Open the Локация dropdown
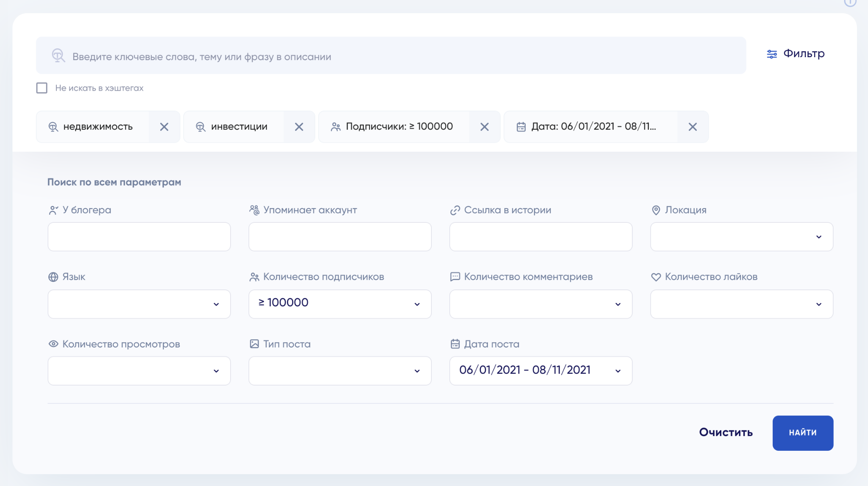 (742, 237)
